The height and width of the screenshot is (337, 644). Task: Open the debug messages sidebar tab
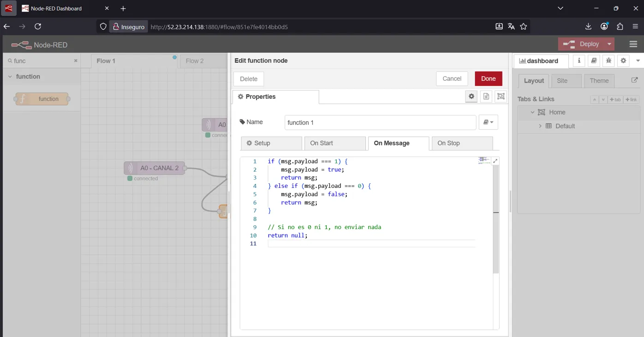click(608, 60)
